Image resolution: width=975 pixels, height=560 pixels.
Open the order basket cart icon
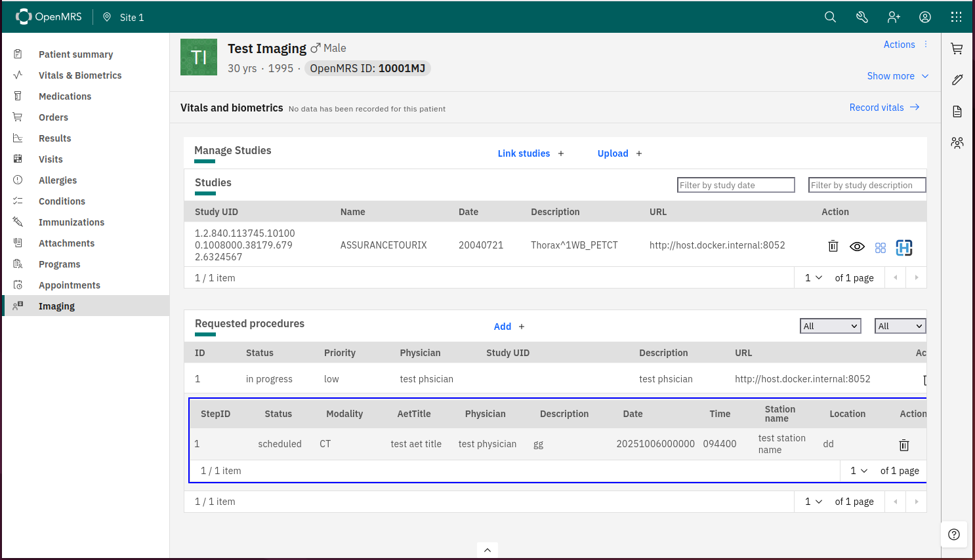coord(957,49)
